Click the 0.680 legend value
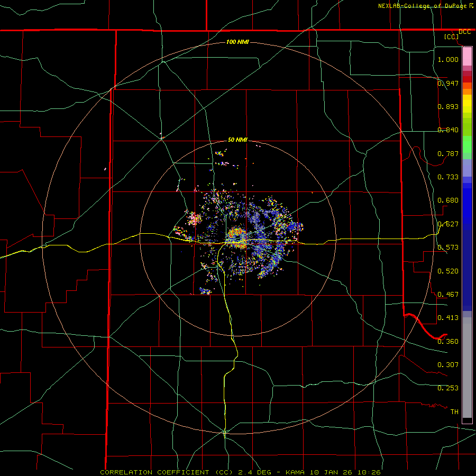This screenshot has height=476, width=476. [x=448, y=200]
